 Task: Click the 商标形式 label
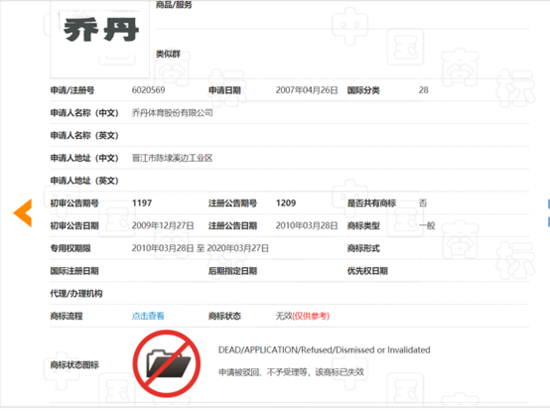[363, 248]
